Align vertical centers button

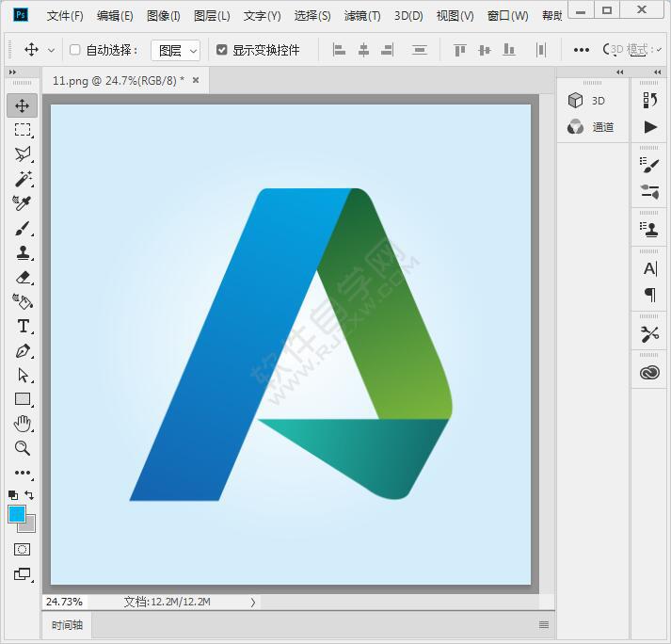coord(485,50)
